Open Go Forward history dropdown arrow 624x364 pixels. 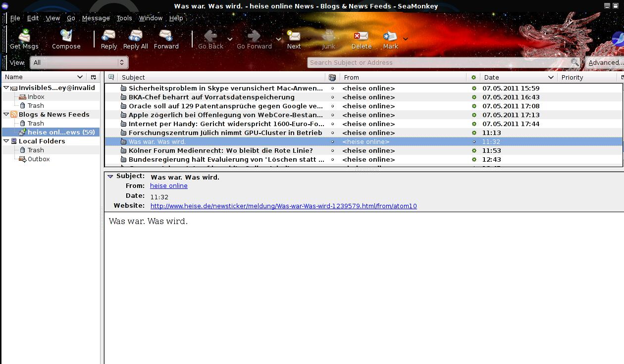tap(278, 39)
